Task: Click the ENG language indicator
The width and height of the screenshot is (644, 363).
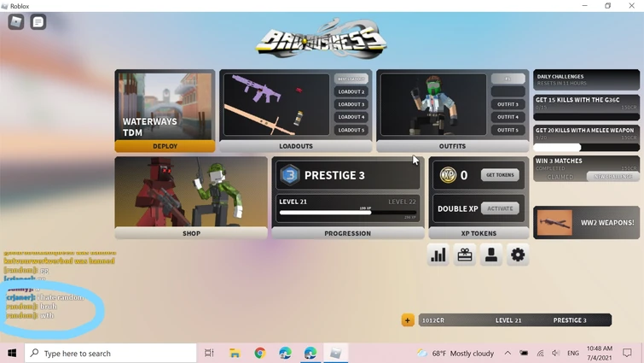Action: (573, 353)
